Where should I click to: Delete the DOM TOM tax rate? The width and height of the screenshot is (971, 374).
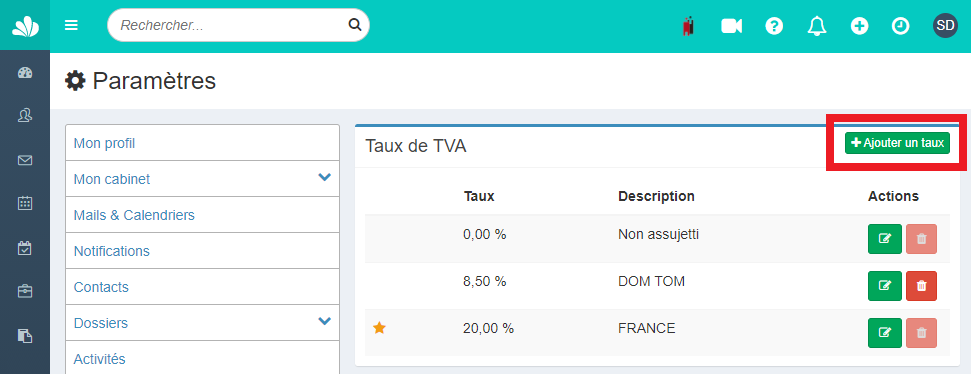click(921, 285)
